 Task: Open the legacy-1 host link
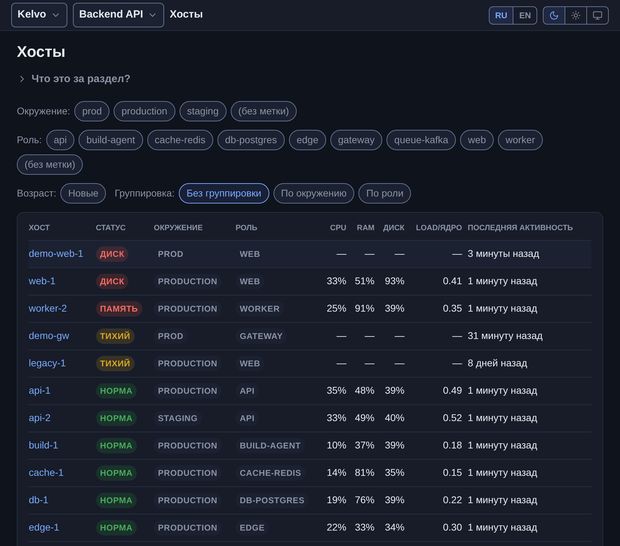tap(47, 363)
